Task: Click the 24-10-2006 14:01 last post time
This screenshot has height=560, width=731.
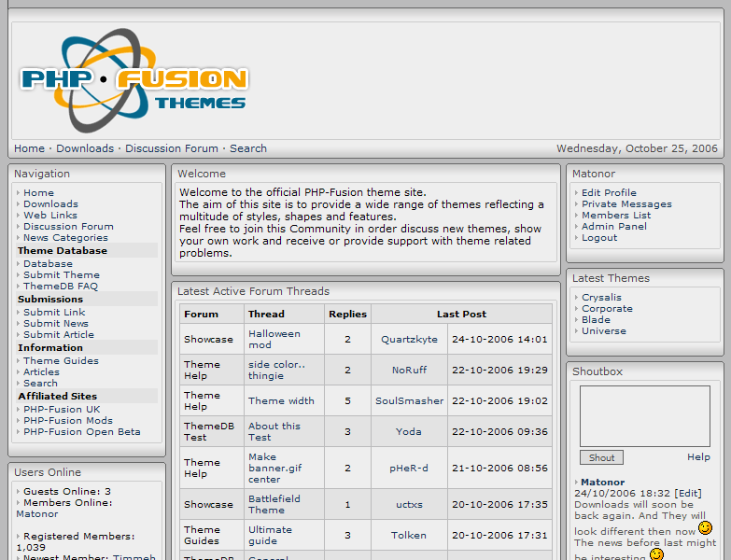Action: (x=499, y=339)
